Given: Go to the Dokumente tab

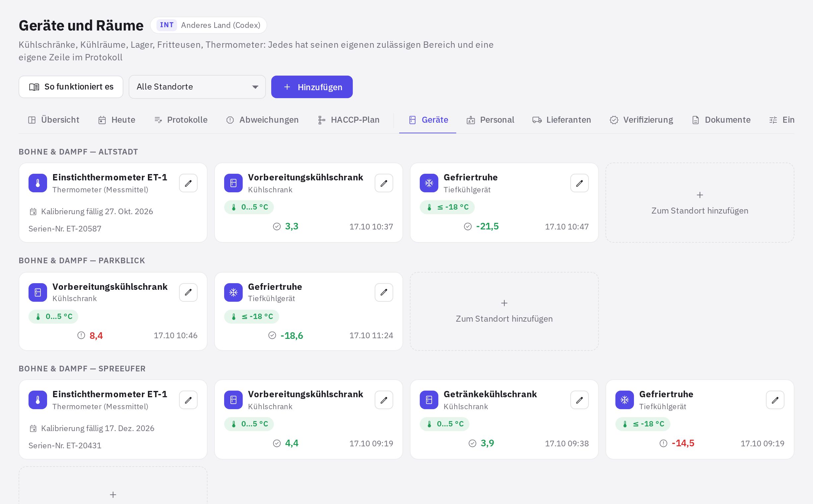Looking at the screenshot, I should (x=721, y=120).
